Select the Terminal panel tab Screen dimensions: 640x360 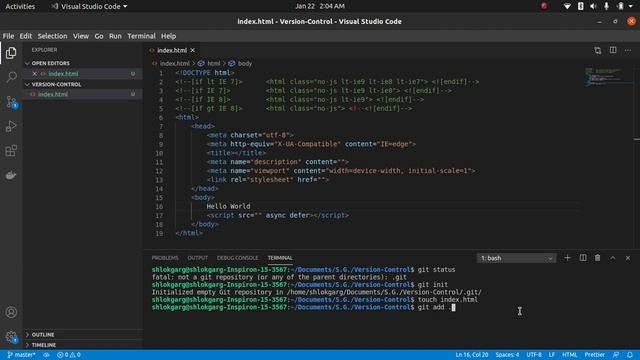tap(280, 258)
